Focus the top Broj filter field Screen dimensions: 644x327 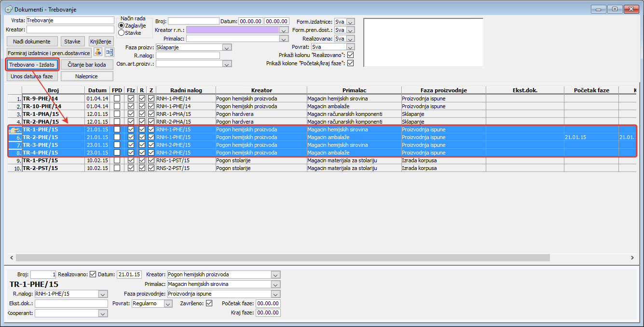point(193,21)
